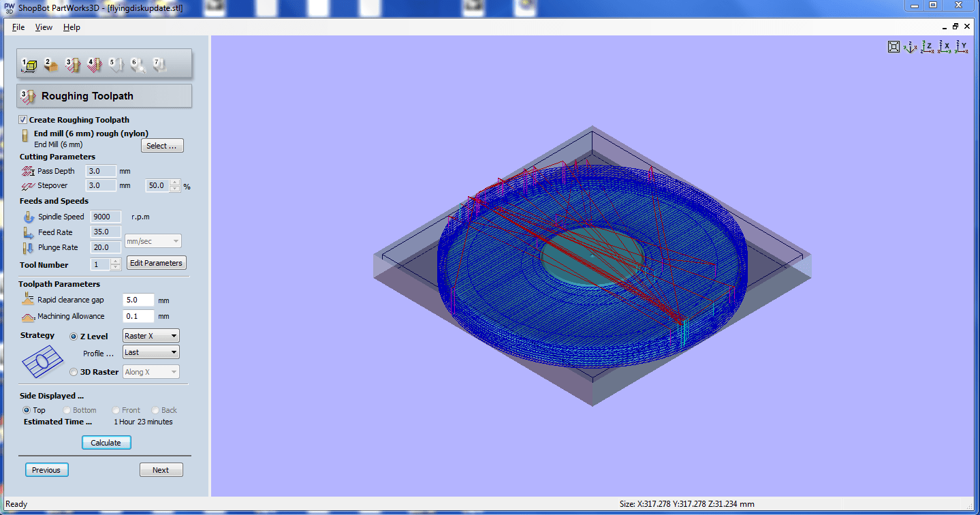Open the File menu
This screenshot has width=980, height=515.
coord(18,27)
